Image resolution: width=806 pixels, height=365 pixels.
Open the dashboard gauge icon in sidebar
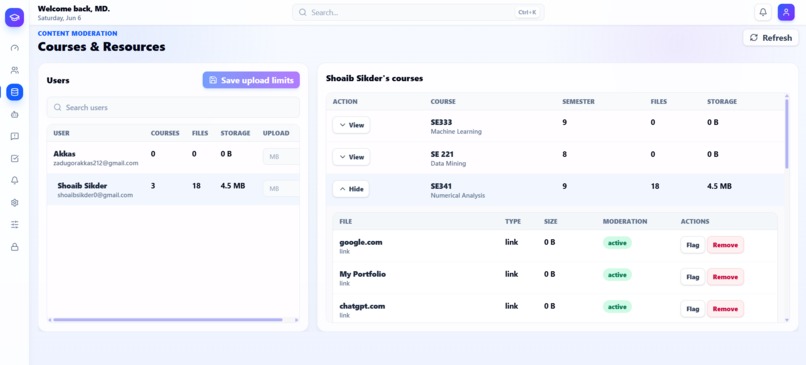14,48
